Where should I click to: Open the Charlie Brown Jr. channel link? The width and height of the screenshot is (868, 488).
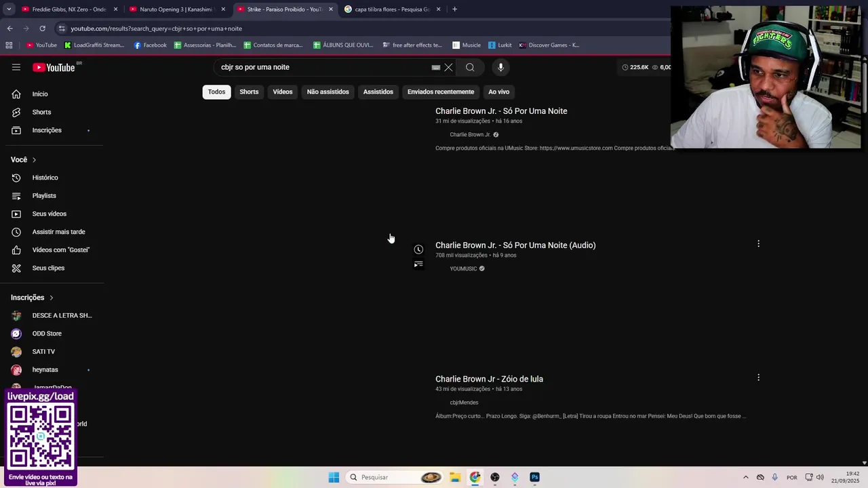(470, 135)
